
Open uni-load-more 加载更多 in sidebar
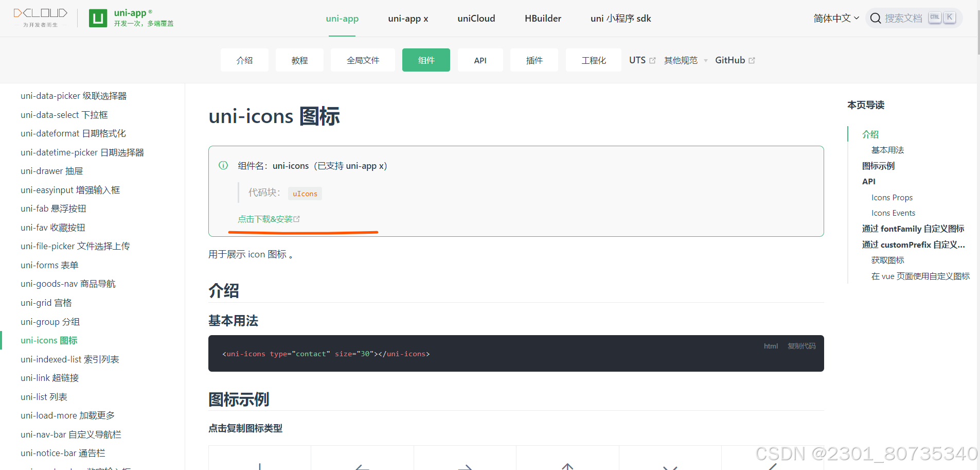[x=68, y=415]
